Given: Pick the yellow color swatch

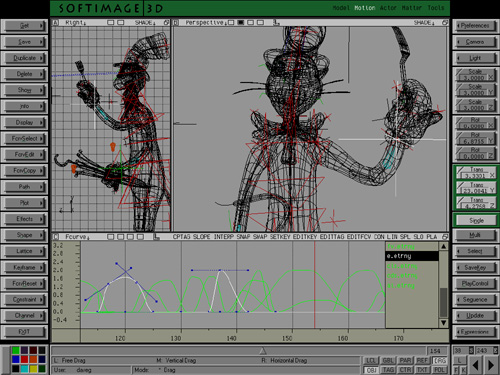Looking at the screenshot, I should [33, 369].
